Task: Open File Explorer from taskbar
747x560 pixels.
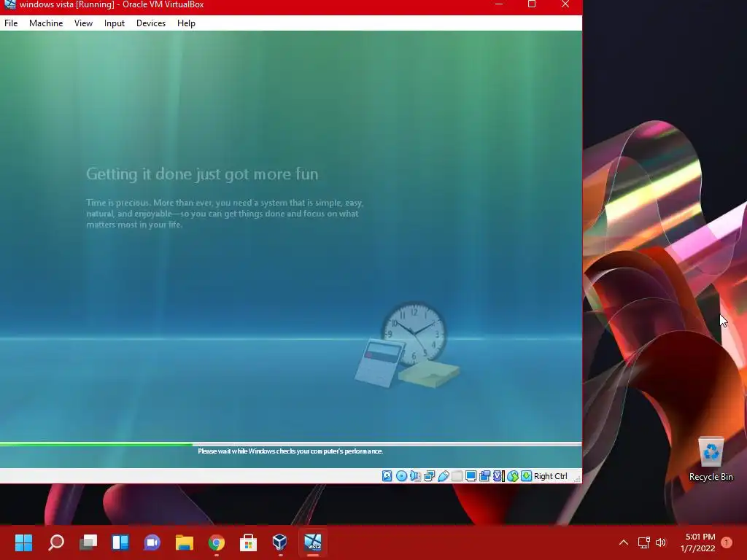Action: point(185,542)
